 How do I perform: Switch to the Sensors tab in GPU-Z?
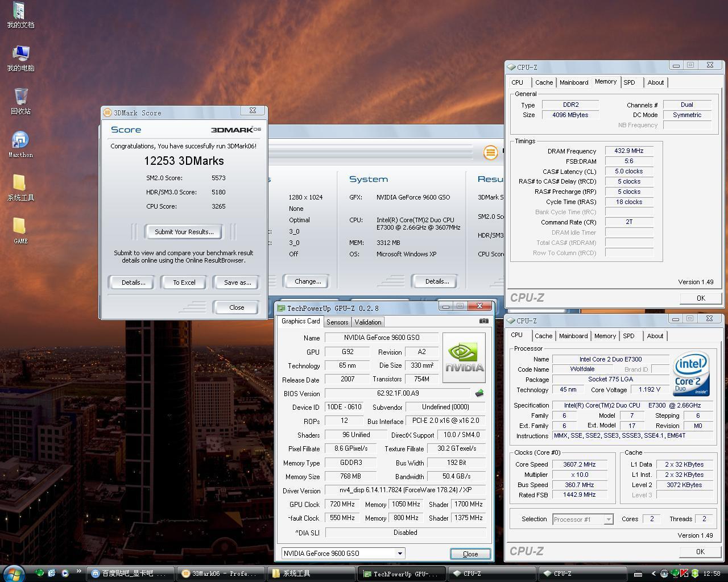click(337, 322)
